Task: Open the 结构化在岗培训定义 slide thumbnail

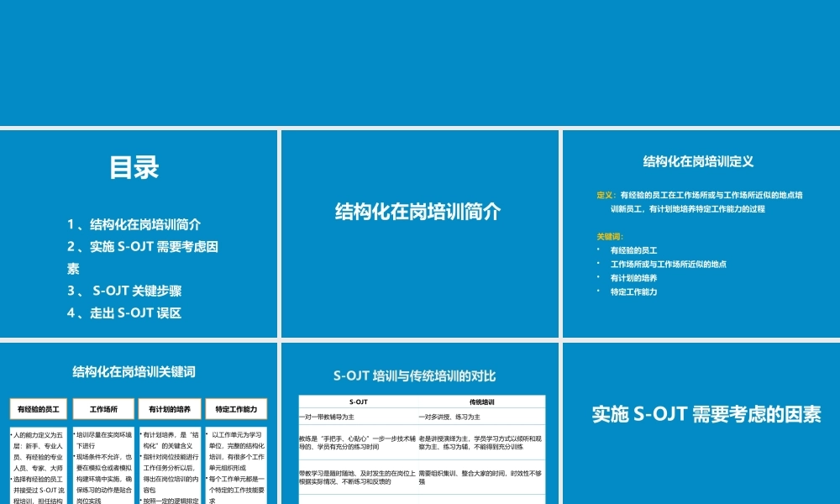Action: click(x=701, y=234)
